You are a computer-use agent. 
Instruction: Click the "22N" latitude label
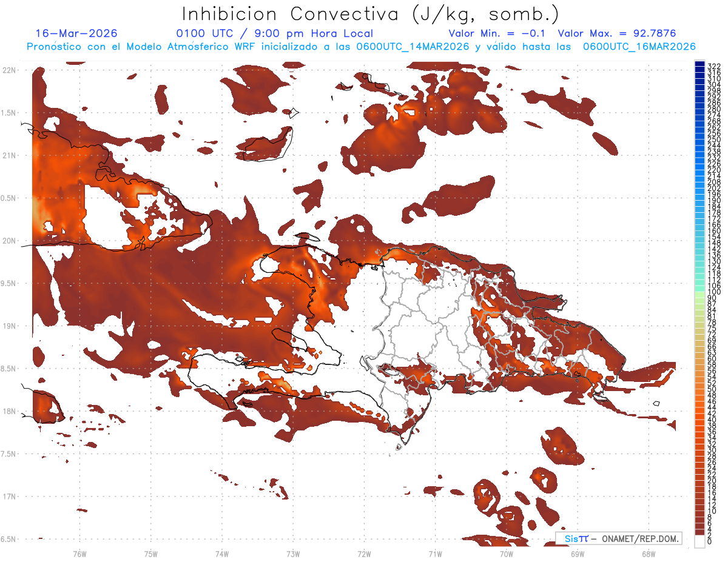pos(10,70)
